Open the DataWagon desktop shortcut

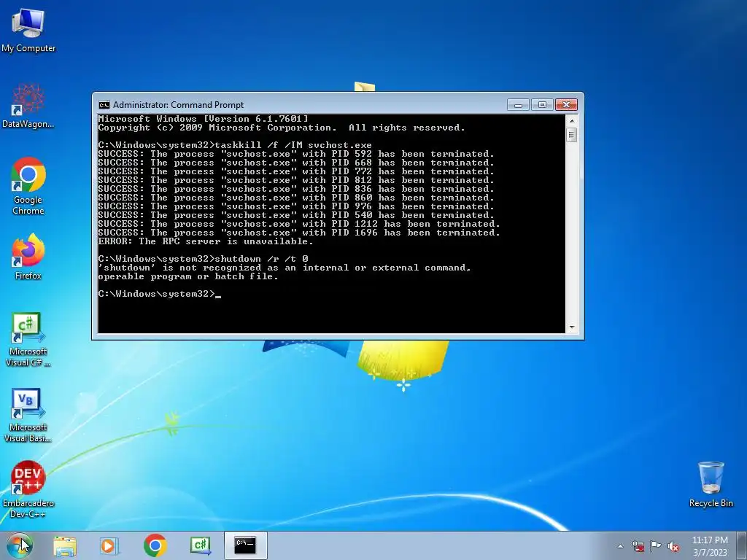click(28, 106)
